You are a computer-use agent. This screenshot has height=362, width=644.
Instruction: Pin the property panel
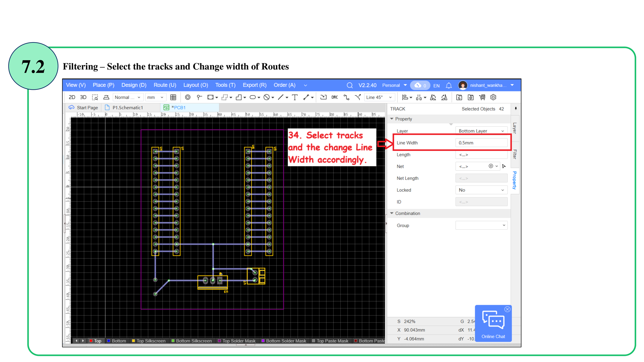(x=516, y=109)
